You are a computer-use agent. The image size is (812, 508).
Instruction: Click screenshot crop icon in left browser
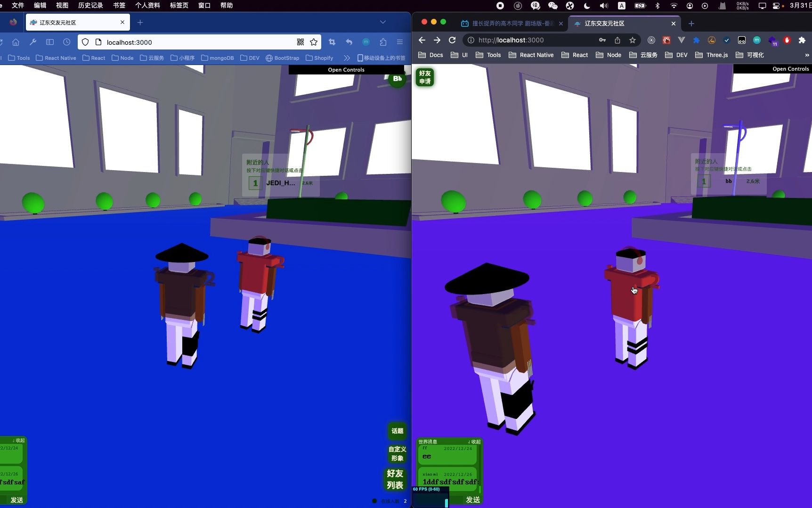pyautogui.click(x=332, y=42)
